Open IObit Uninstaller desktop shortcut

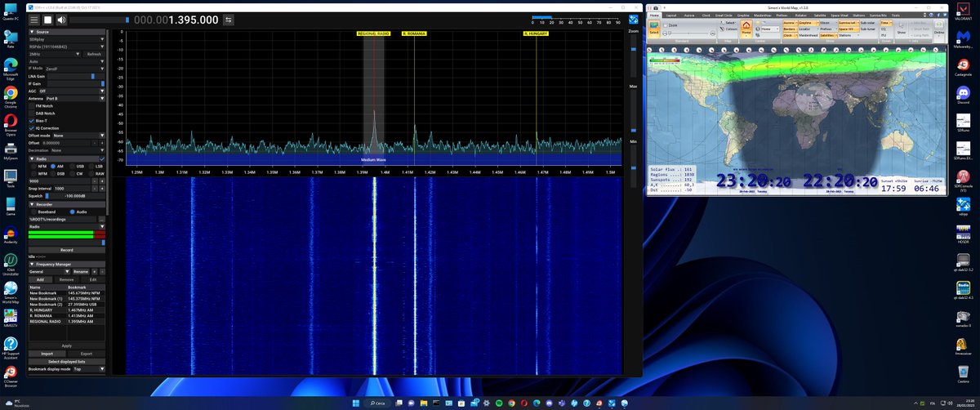pos(11,263)
